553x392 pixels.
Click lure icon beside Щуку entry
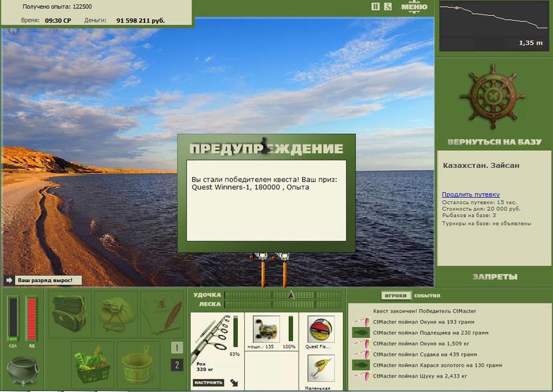[x=361, y=376]
